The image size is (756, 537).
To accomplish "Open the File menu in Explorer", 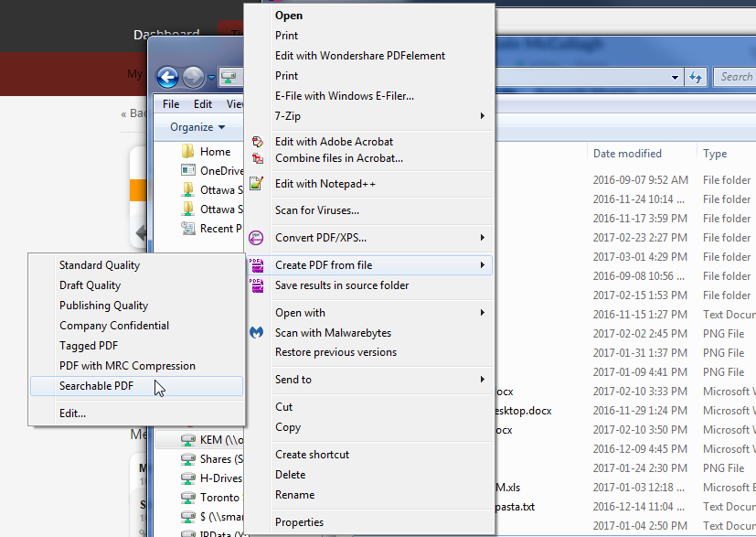I will tap(171, 104).
